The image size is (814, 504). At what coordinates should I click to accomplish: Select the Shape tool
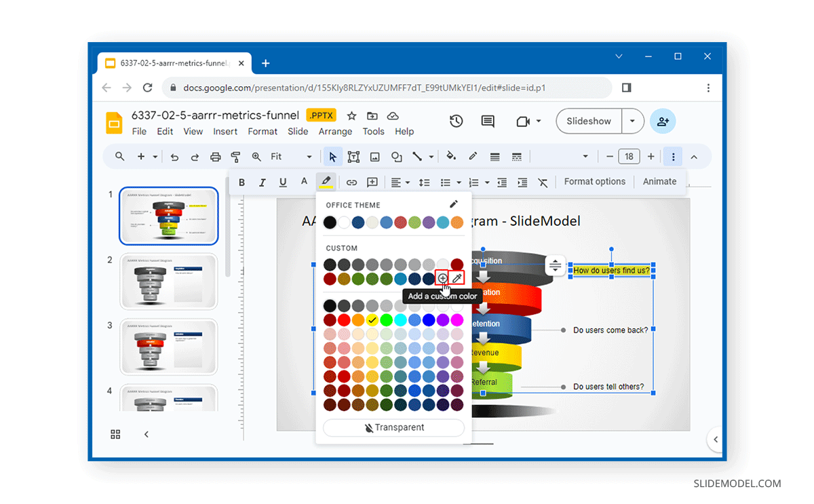(x=396, y=156)
